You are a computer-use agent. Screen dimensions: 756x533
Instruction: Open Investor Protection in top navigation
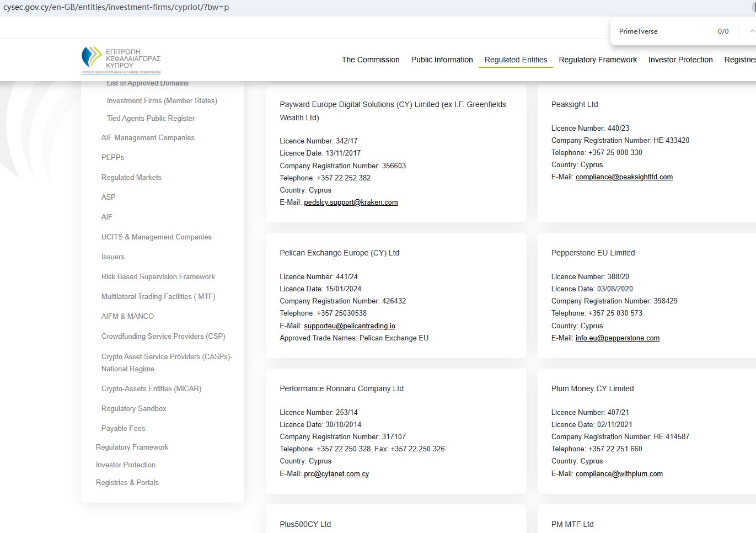pos(680,60)
